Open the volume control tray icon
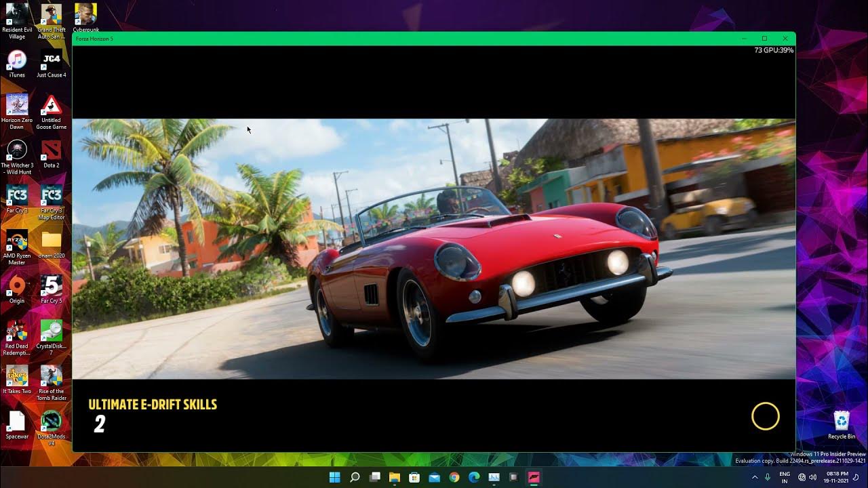This screenshot has height=488, width=868. 812,477
